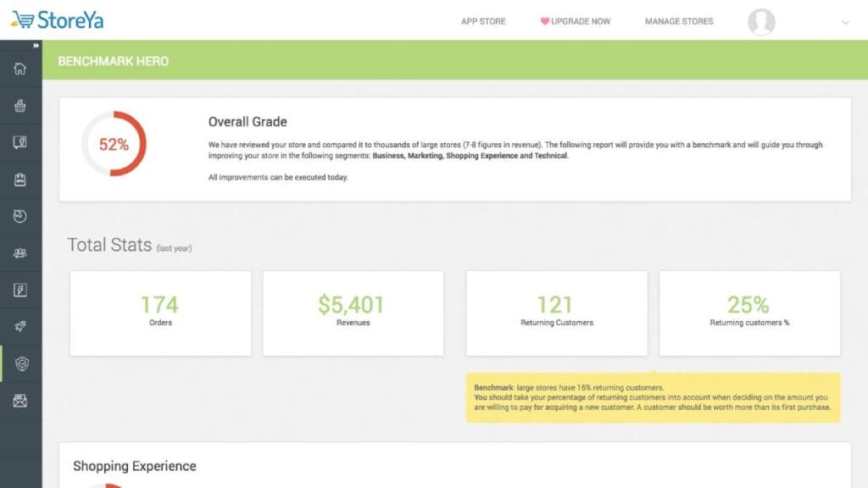Click the shopping basket sidebar icon
This screenshot has width=868, height=488.
20,106
